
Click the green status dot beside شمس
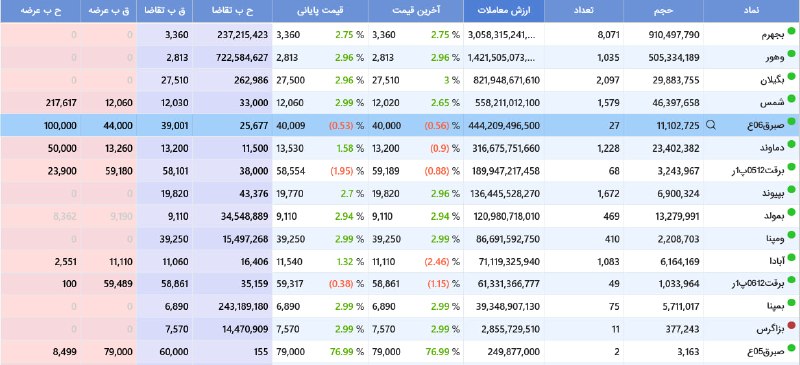(791, 99)
